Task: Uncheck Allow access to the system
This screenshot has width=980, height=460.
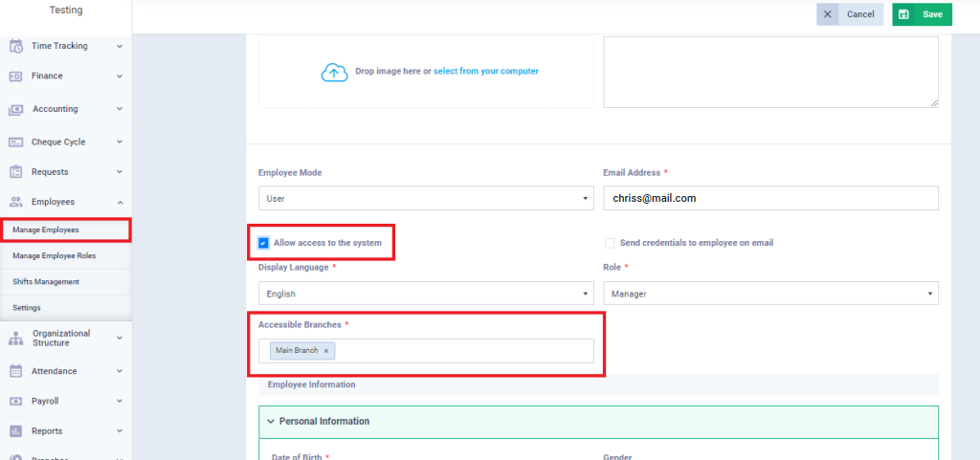Action: [263, 243]
